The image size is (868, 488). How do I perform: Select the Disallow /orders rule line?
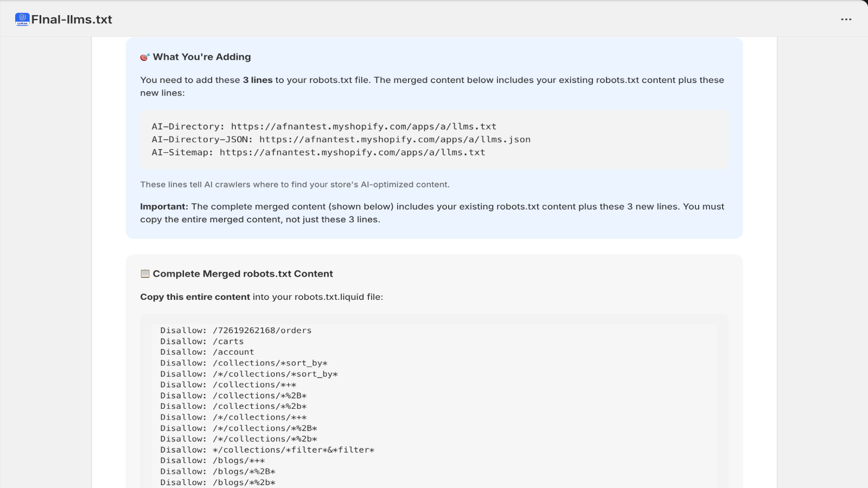236,330
